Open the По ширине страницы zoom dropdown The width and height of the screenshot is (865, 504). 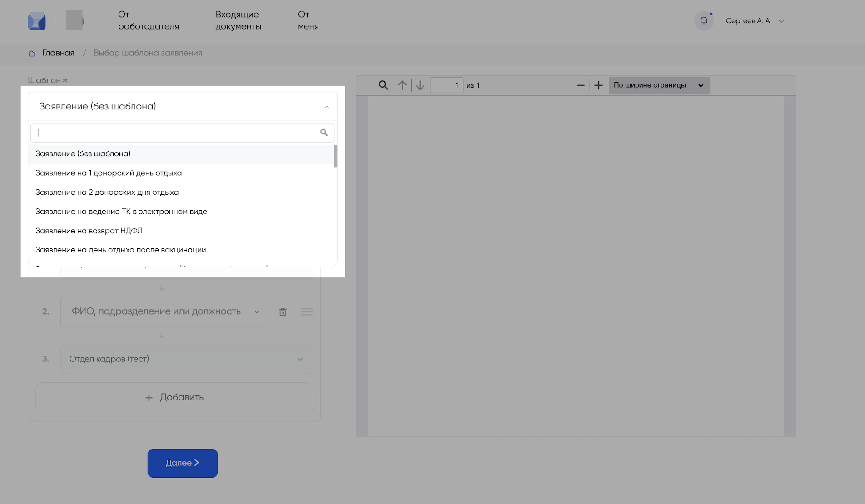point(659,85)
